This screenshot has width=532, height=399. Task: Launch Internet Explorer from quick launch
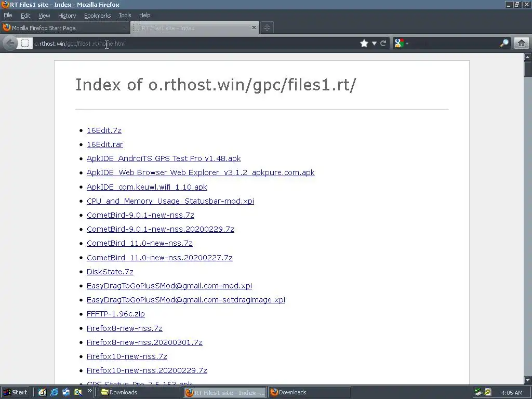(54, 392)
